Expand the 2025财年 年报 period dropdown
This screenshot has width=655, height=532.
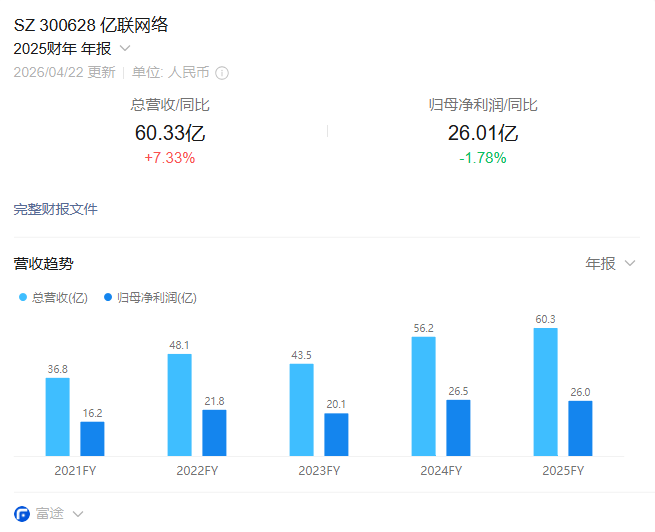125,48
